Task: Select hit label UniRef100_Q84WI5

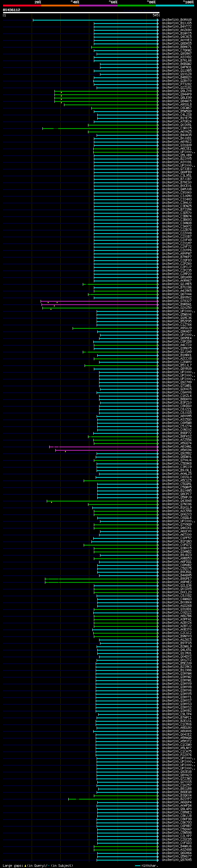Action: tap(176, 101)
